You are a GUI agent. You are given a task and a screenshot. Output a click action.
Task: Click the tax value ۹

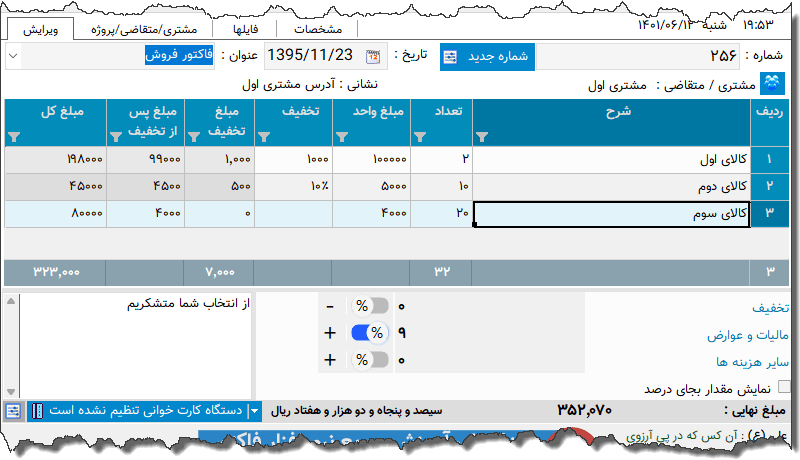402,333
